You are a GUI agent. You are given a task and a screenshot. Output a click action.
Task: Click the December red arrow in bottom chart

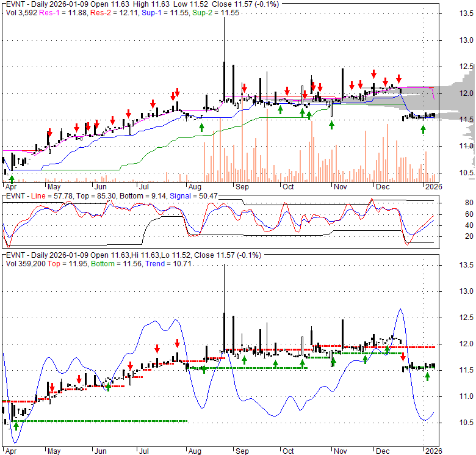click(403, 357)
